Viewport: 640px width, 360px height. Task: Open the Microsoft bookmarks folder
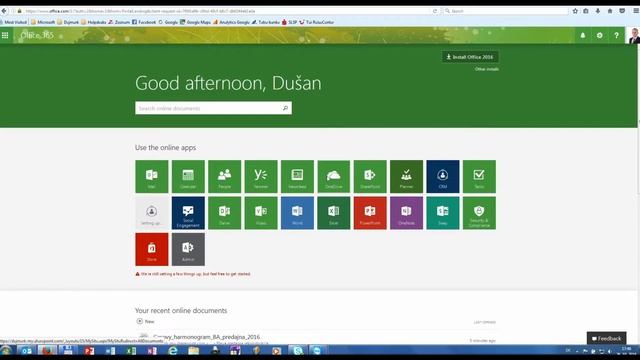43,22
